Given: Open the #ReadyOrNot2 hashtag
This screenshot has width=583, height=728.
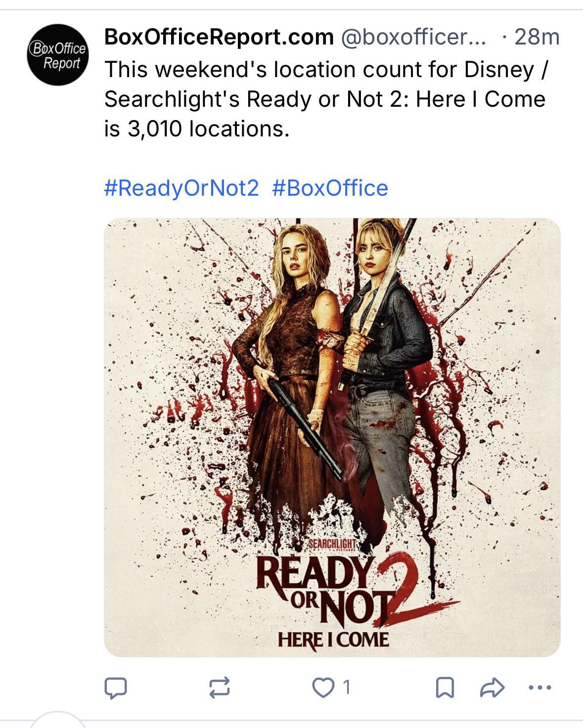Looking at the screenshot, I should [x=181, y=188].
